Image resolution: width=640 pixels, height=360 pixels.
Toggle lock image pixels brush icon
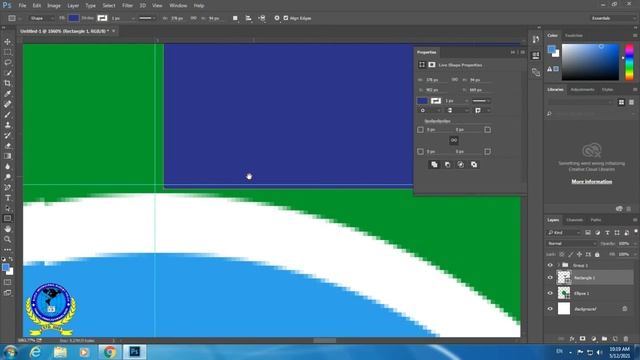pos(571,254)
